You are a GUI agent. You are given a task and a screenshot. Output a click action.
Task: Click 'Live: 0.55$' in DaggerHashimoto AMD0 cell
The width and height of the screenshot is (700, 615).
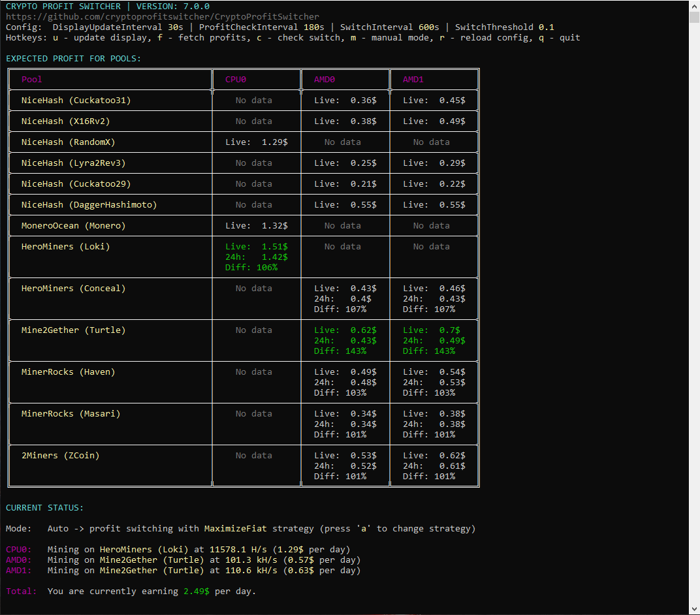[x=345, y=205]
